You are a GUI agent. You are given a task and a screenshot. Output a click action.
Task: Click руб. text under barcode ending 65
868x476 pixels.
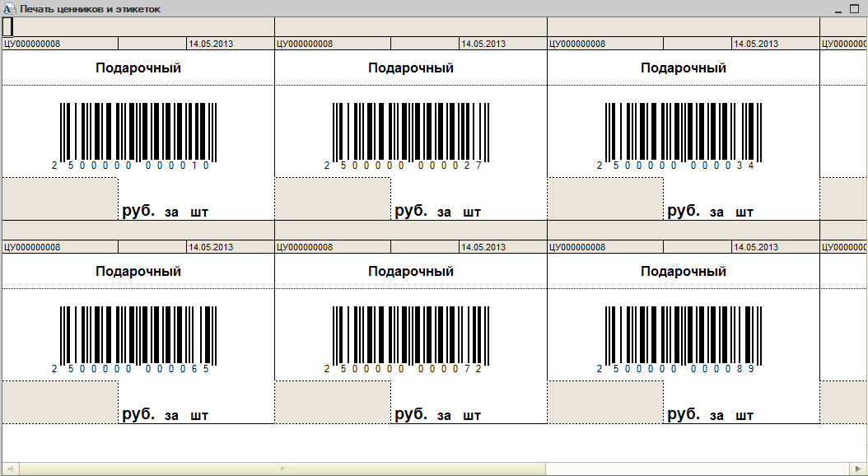pyautogui.click(x=138, y=414)
